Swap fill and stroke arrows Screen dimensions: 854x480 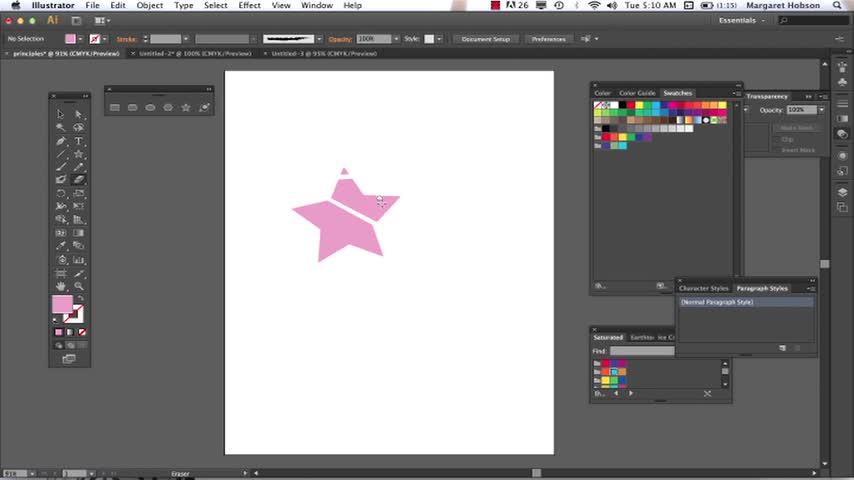[x=80, y=297]
